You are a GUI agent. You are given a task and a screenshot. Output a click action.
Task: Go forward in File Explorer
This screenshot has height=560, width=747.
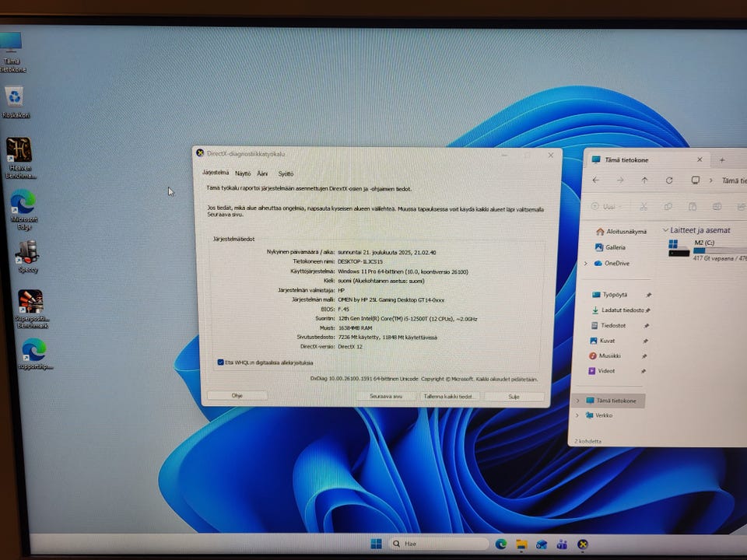point(620,180)
